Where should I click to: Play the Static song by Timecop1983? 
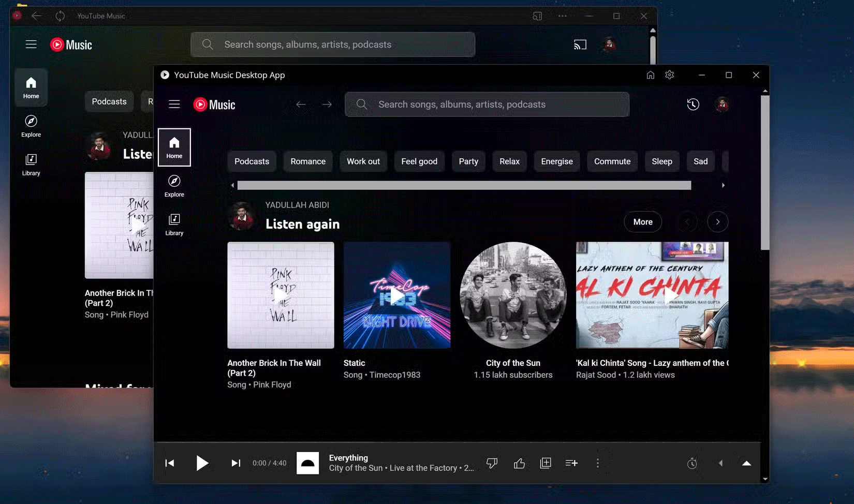pos(396,295)
